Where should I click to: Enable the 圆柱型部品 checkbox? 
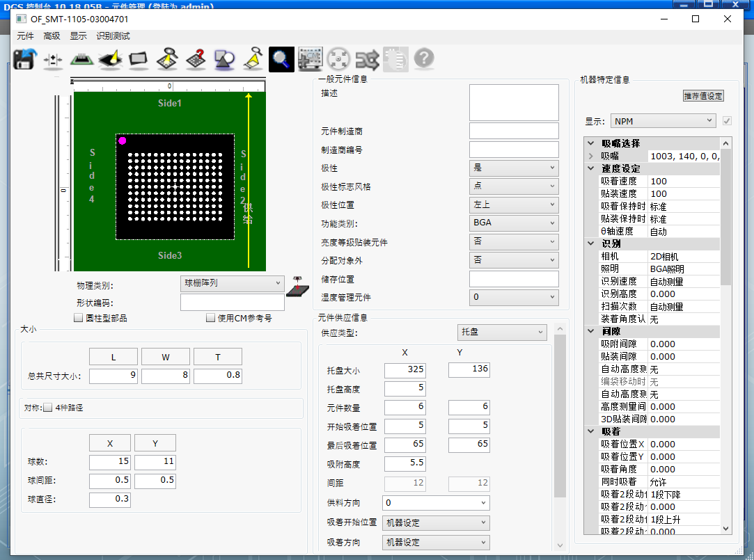(x=79, y=319)
